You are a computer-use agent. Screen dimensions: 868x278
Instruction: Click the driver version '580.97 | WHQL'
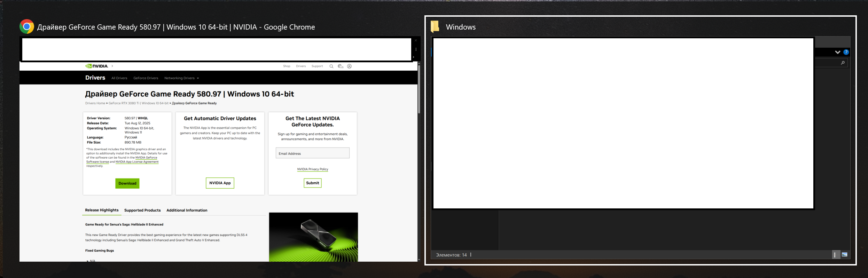[136, 118]
